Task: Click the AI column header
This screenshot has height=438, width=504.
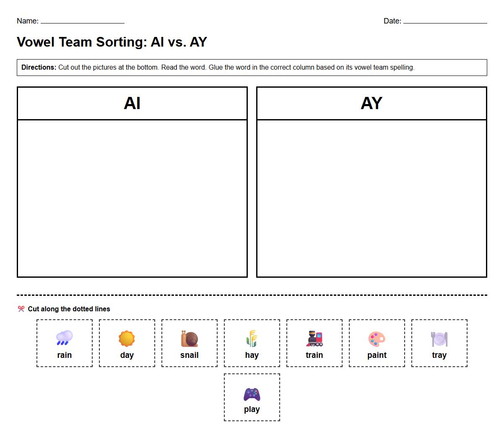Action: pyautogui.click(x=132, y=103)
